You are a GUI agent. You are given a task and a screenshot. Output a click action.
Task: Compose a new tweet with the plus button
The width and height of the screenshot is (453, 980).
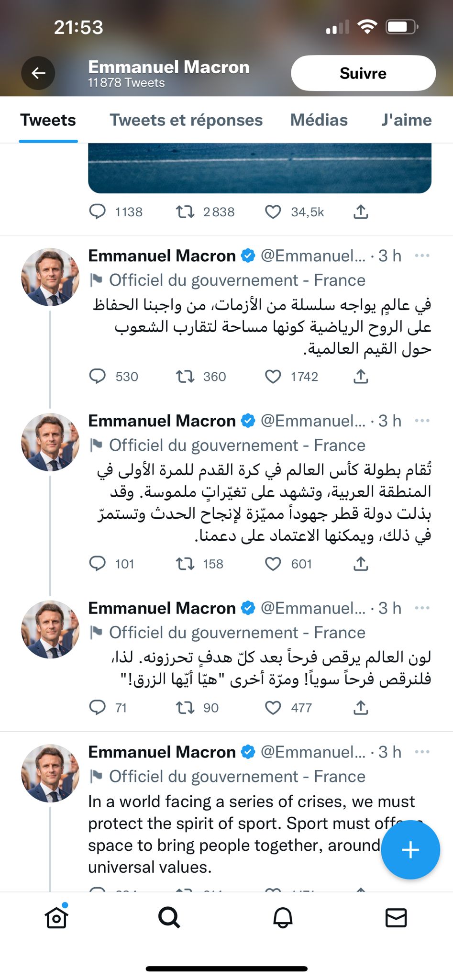pyautogui.click(x=410, y=850)
